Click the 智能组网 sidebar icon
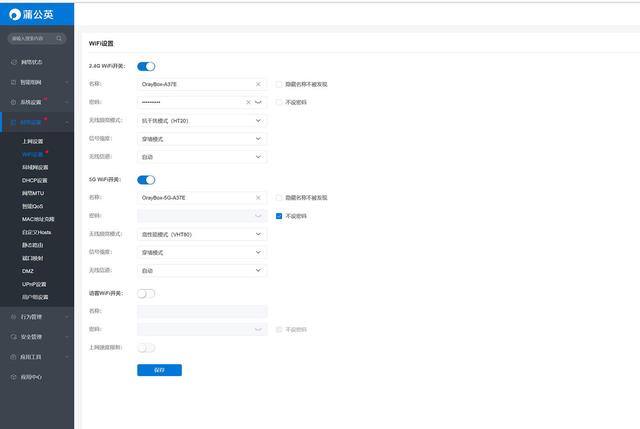Screen dimensions: 640x429 [13, 82]
